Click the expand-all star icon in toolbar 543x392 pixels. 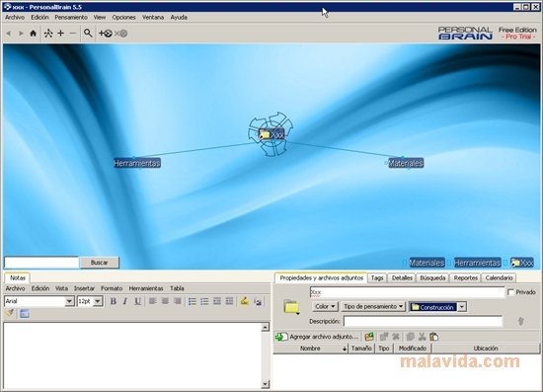(x=48, y=34)
